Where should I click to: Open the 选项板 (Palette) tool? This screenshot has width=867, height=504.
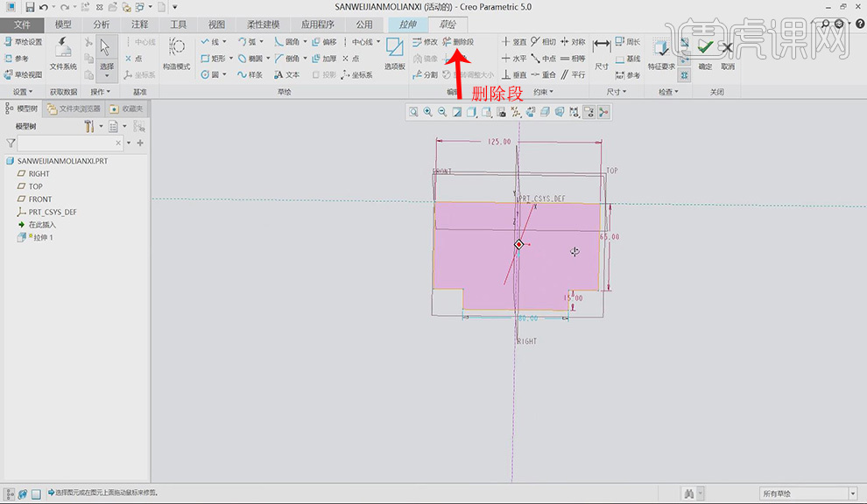395,52
